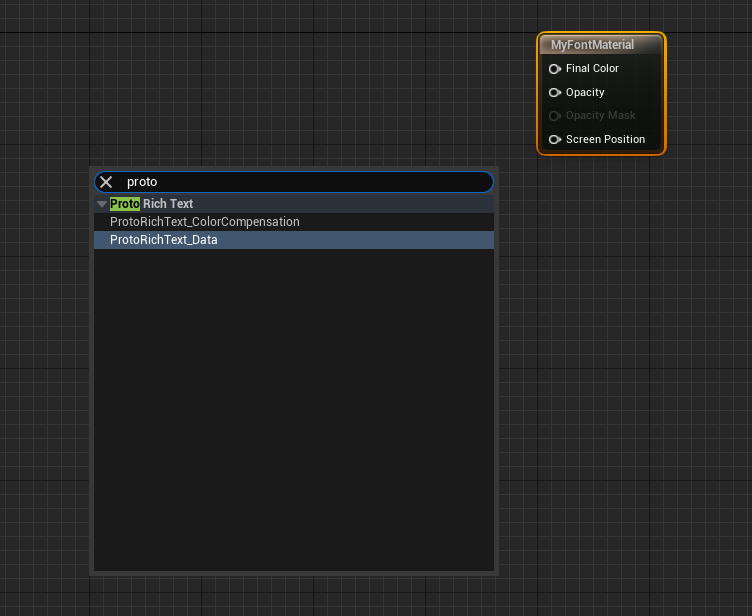
Task: Focus the search field containing 'proto'
Action: point(300,182)
